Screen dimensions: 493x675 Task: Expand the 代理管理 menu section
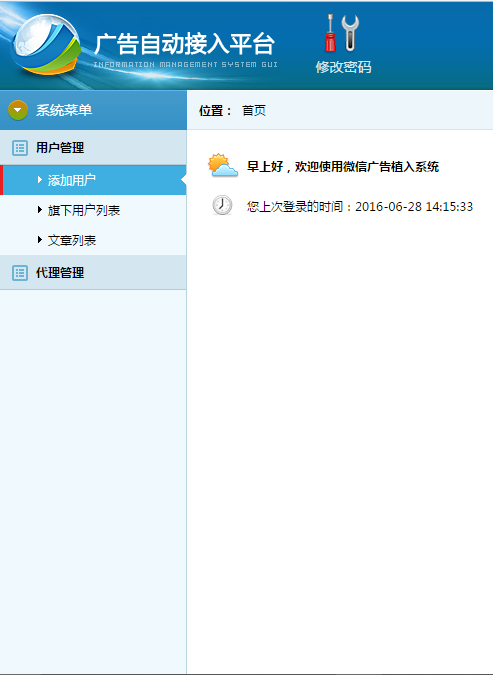[x=93, y=272]
